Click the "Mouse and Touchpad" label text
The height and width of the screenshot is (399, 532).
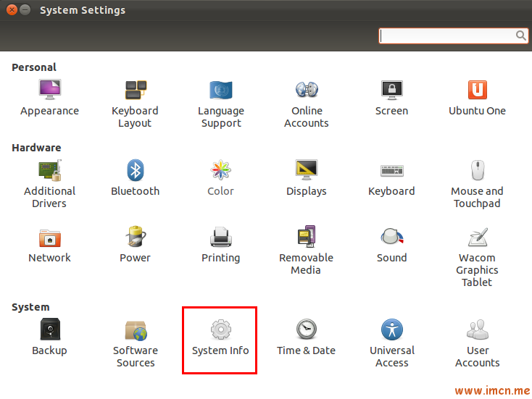click(x=477, y=197)
